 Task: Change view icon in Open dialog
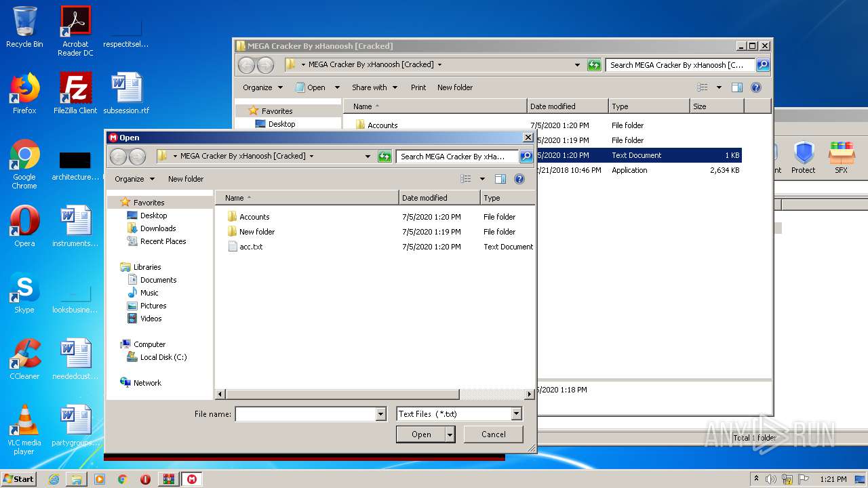point(466,179)
